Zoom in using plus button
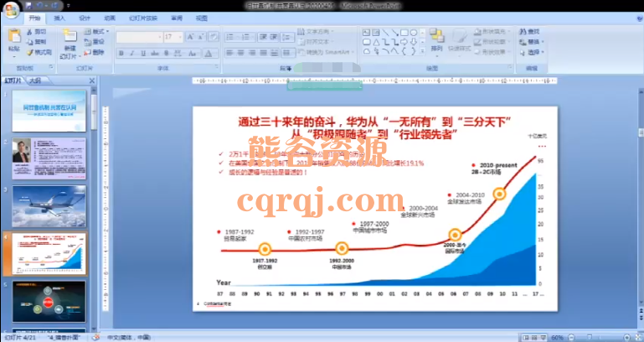The height and width of the screenshot is (342, 644). (626, 338)
